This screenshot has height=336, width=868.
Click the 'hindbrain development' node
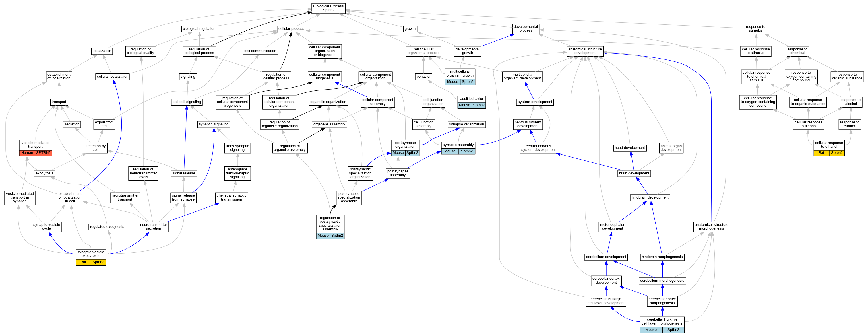coord(650,198)
